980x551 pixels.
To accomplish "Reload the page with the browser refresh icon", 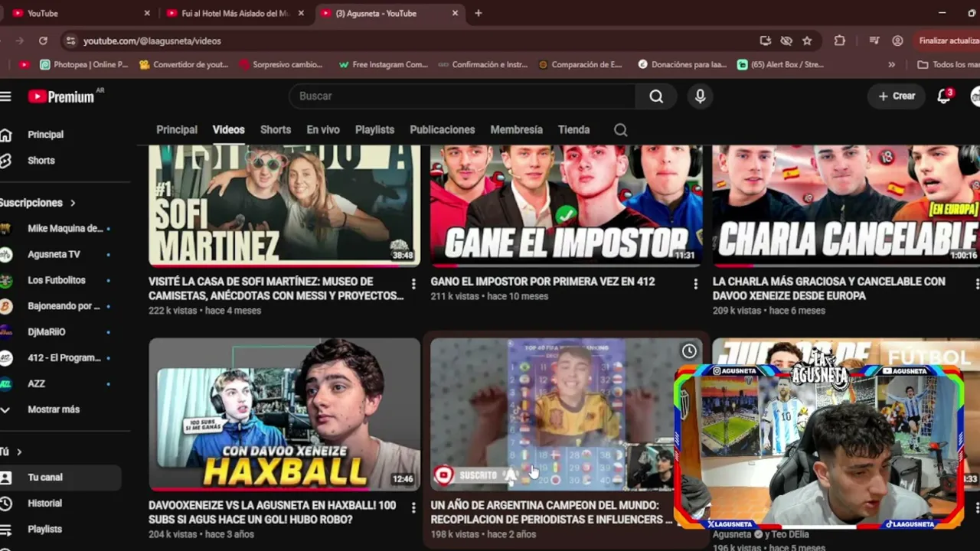I will point(43,41).
